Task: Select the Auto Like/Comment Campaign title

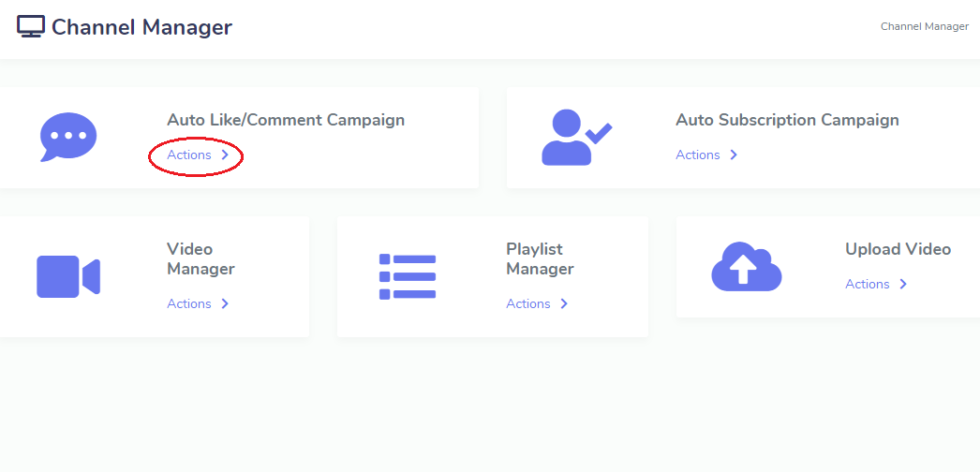Action: pyautogui.click(x=286, y=120)
